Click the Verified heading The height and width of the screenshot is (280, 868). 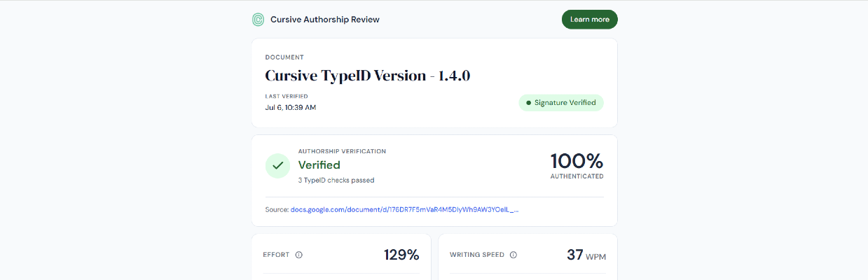click(319, 165)
